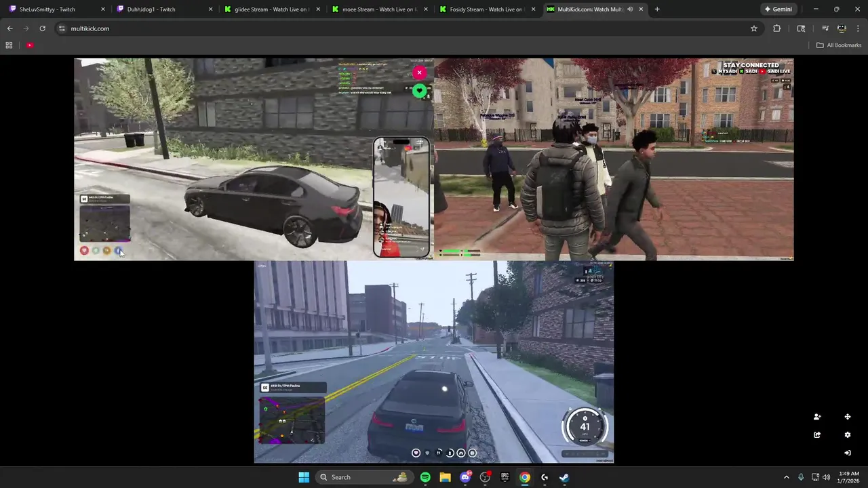Open the Chrome extensions puzzle icon
The height and width of the screenshot is (488, 868).
(x=777, y=28)
